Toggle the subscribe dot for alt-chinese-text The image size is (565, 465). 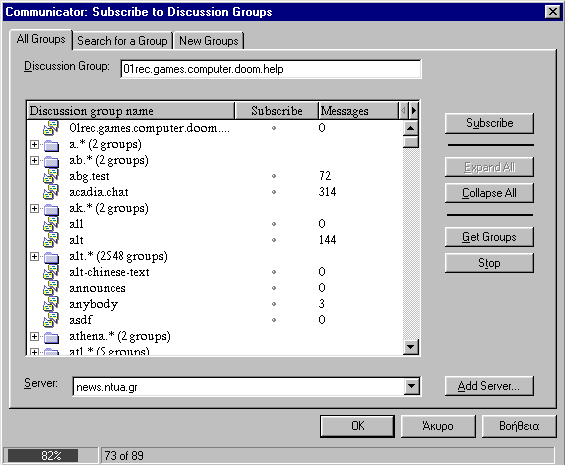pos(274,272)
